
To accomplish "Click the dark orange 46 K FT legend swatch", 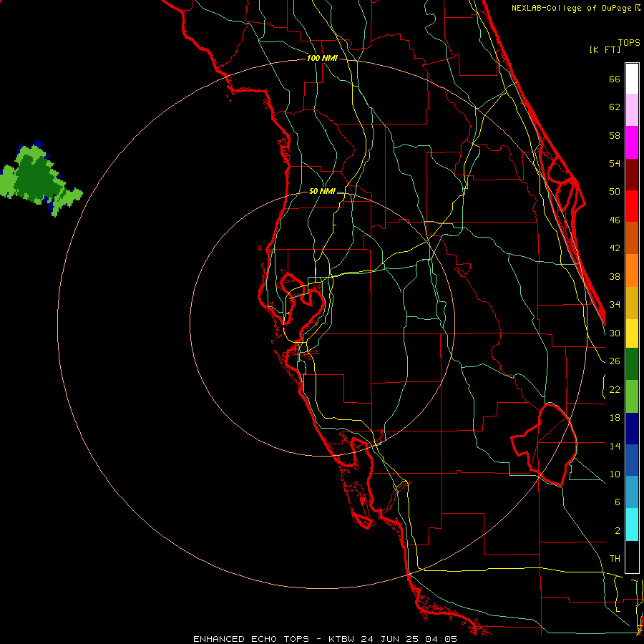I will [x=632, y=238].
